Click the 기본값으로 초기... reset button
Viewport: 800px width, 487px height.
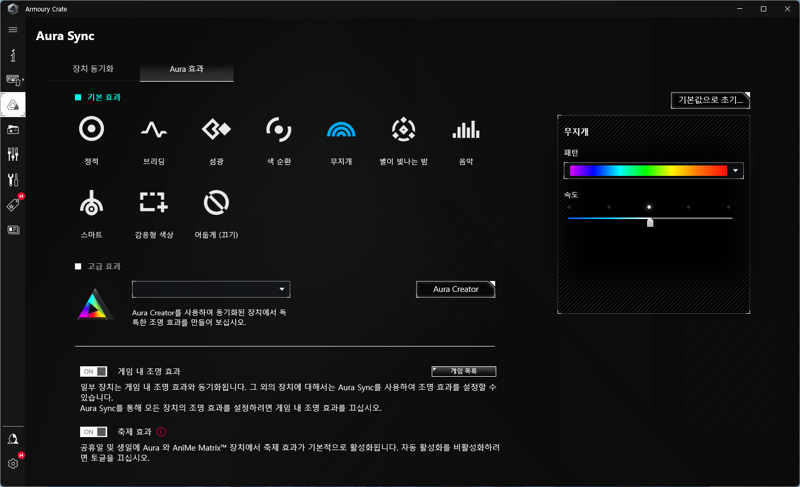(710, 100)
